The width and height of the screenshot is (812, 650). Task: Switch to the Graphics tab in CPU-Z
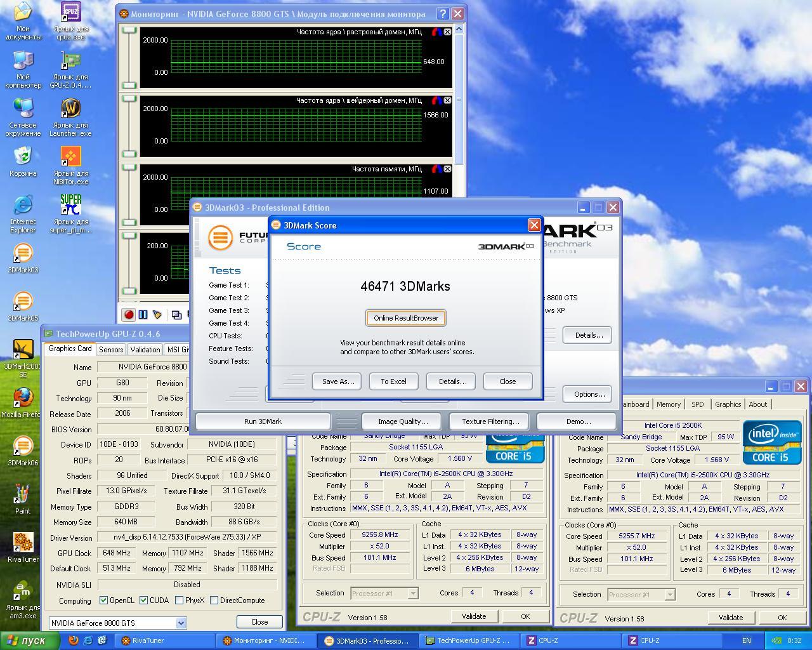click(x=728, y=404)
